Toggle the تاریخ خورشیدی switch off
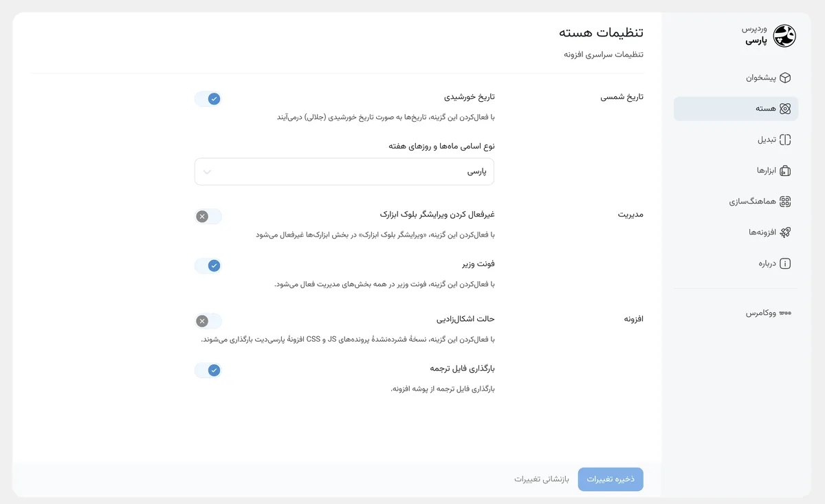 click(x=208, y=99)
